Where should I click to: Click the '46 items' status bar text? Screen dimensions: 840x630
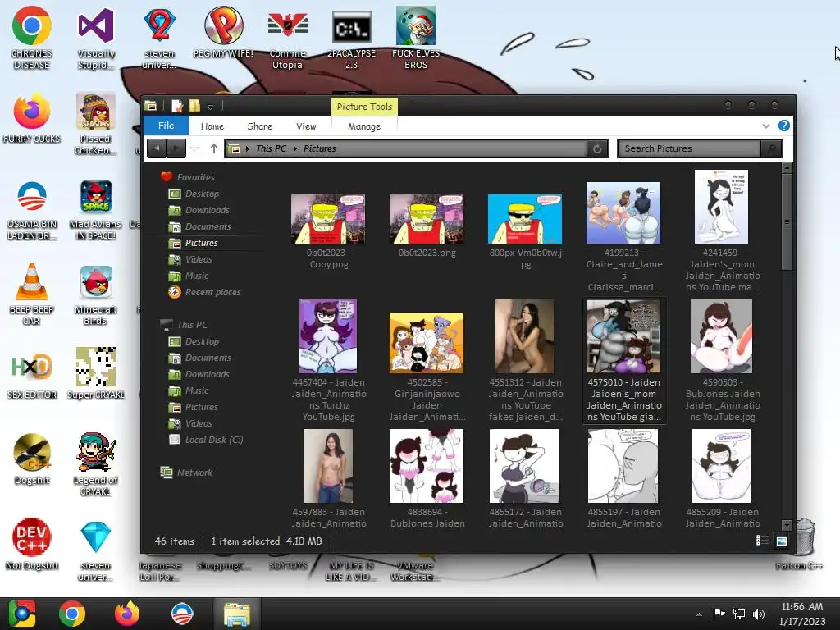coord(175,541)
